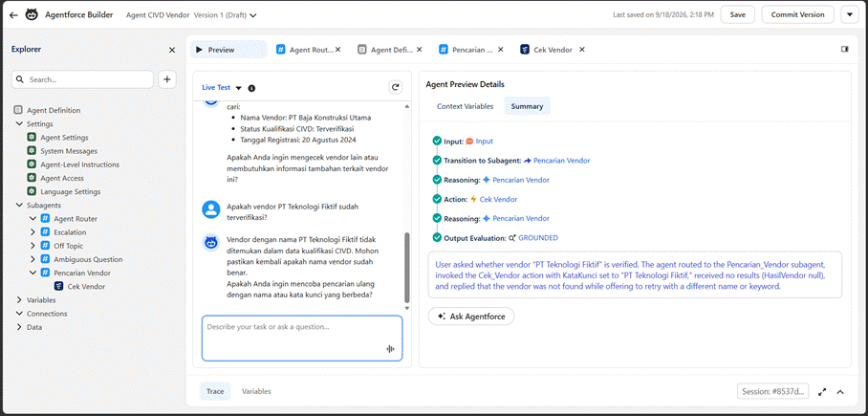Click the chat message input field
The height and width of the screenshot is (416, 868).
point(302,339)
